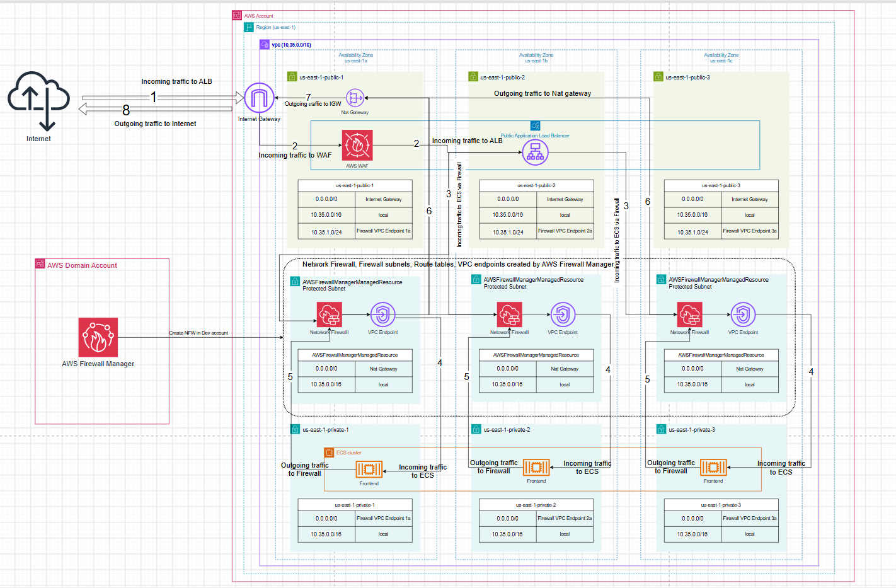Click lock icon of us-east-1-public-3 subnet
The image size is (896, 588).
[x=658, y=76]
